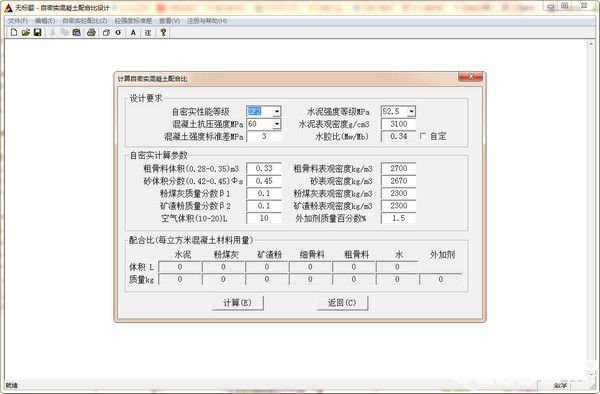Click the 粗骨料 体积 L result cell
This screenshot has height=394, width=600.
pos(354,267)
